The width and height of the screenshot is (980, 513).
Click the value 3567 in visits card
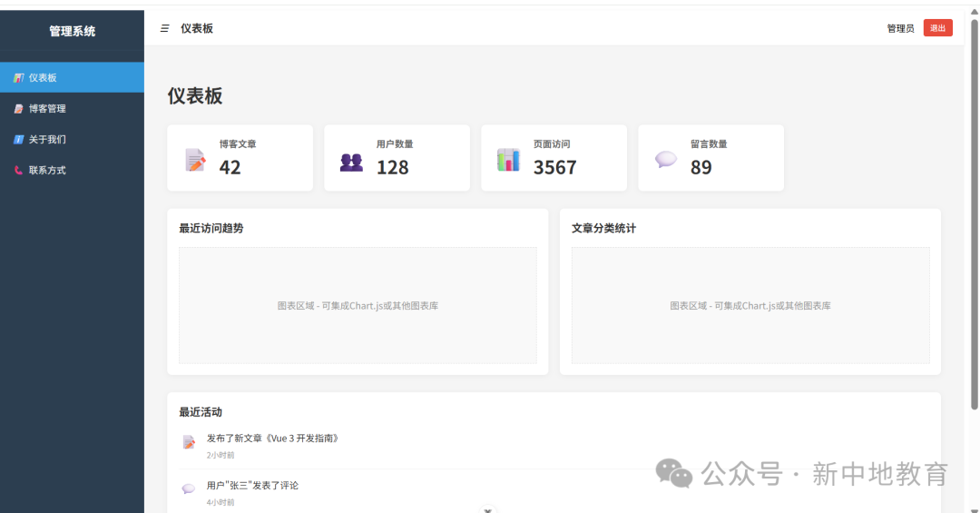[555, 167]
